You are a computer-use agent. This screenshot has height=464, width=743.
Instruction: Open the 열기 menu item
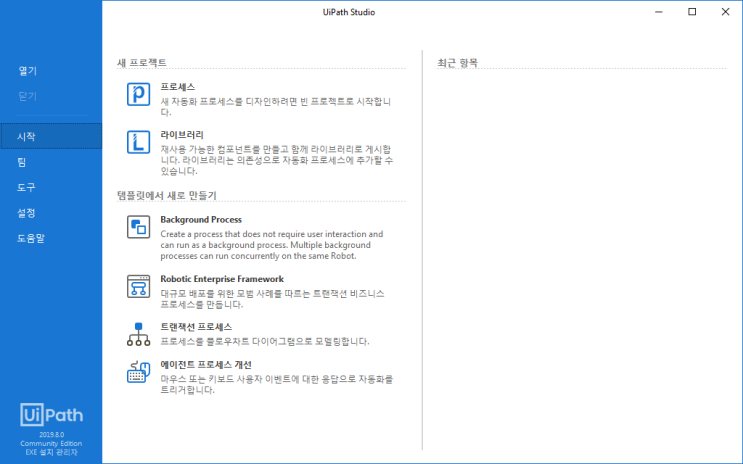(27, 71)
